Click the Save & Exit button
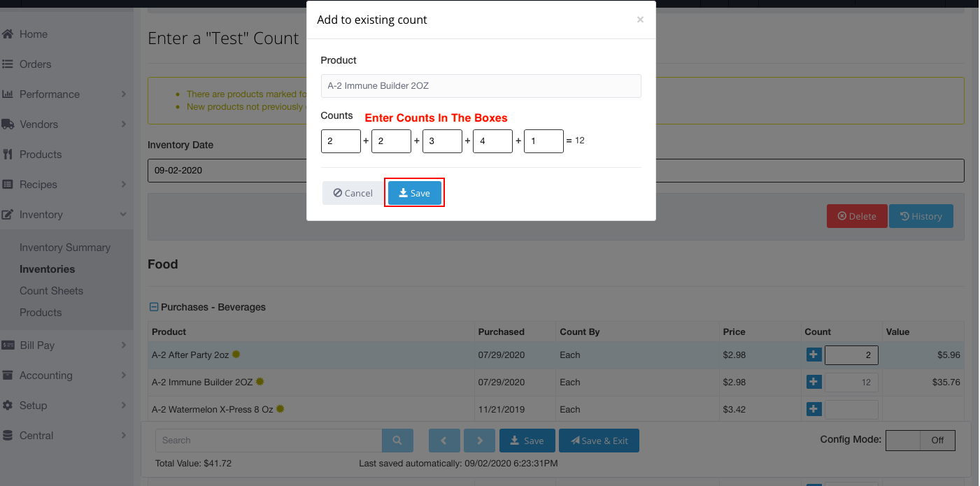The image size is (980, 486). click(x=599, y=441)
